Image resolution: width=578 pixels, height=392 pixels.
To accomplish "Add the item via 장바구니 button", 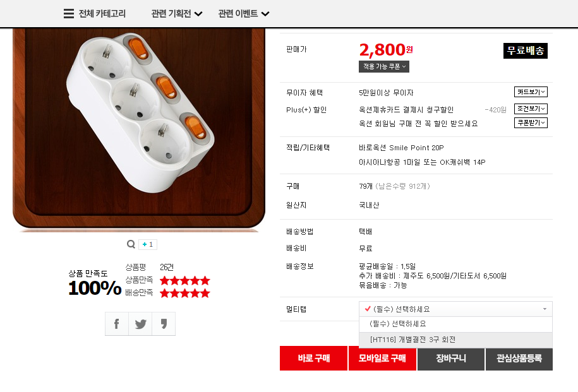I will tap(450, 359).
